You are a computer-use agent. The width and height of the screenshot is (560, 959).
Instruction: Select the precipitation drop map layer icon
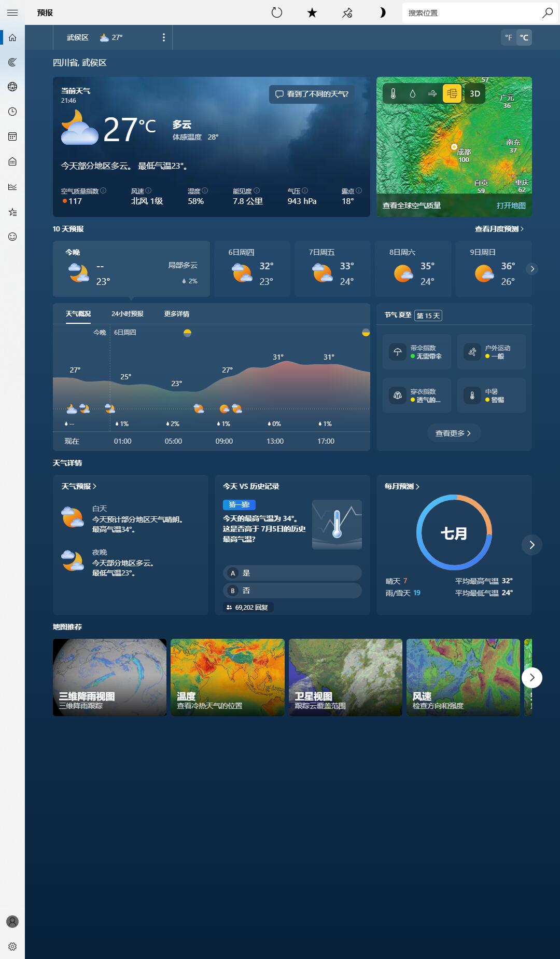point(413,93)
